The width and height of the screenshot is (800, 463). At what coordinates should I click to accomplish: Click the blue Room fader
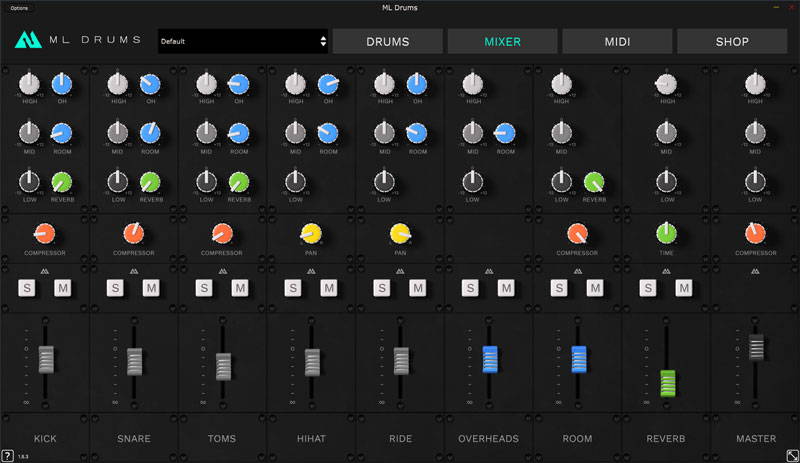click(x=579, y=359)
